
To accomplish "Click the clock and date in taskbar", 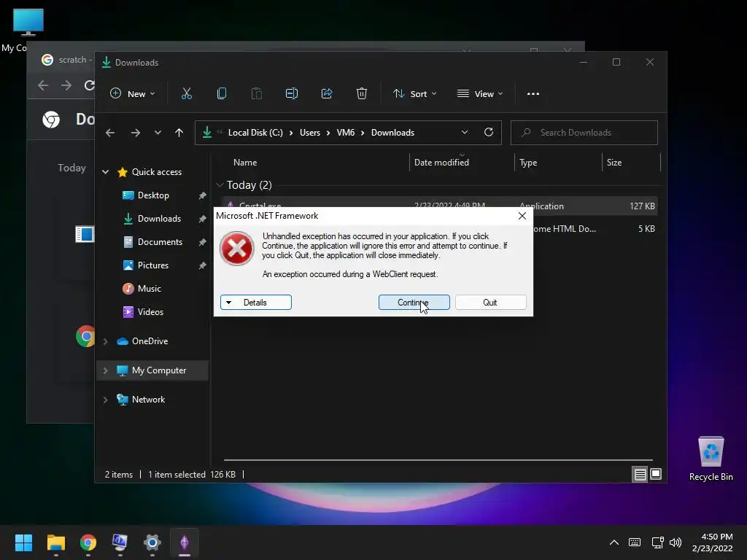I will (712, 542).
